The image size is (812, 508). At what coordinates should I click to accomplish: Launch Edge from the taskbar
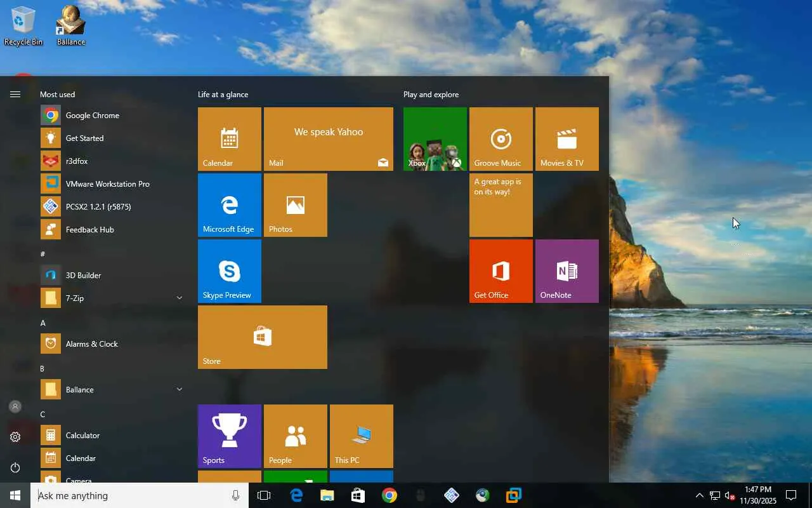pos(296,495)
